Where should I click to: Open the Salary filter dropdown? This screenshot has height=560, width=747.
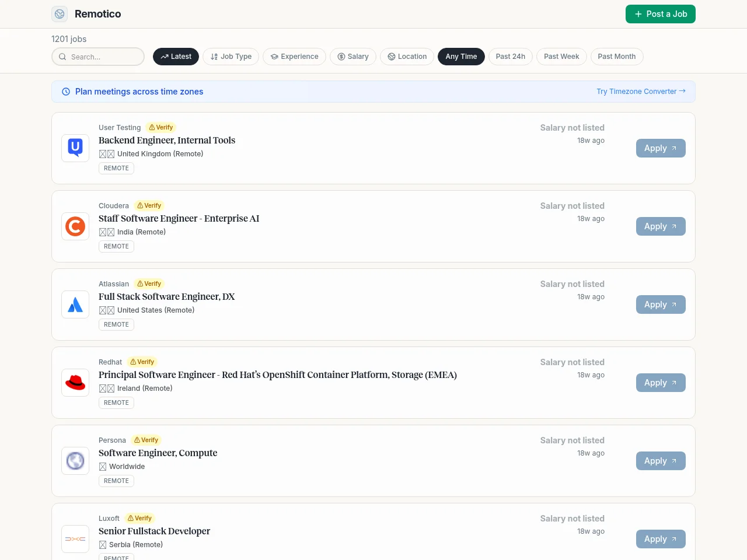click(353, 57)
